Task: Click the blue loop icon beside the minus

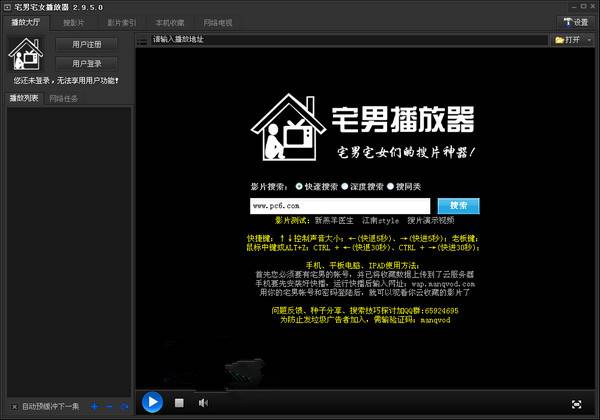Action: 124,406
